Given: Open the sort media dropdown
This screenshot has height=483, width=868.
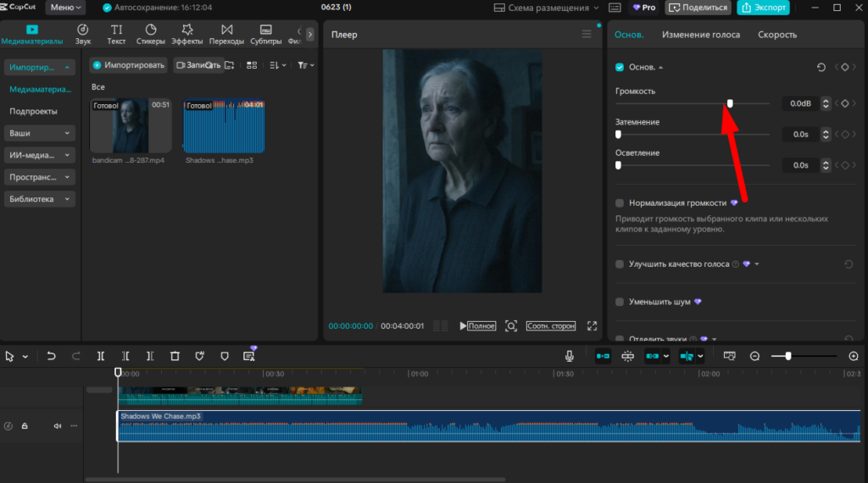Looking at the screenshot, I should tap(277, 65).
